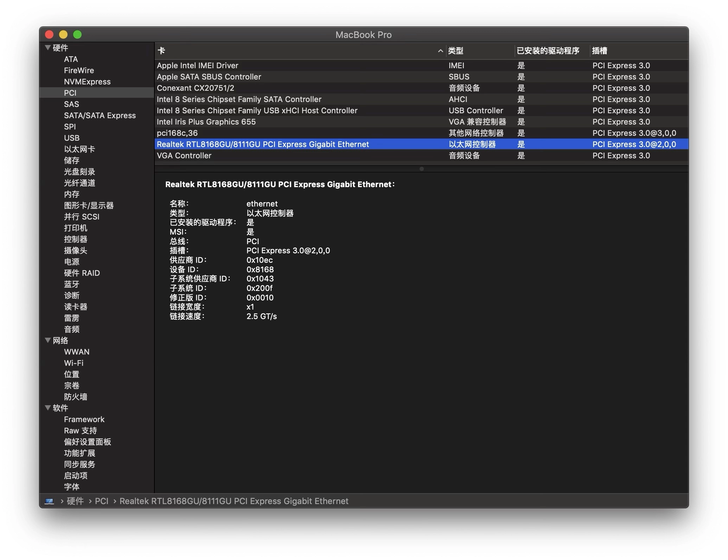Select the VGA Controller row
This screenshot has width=728, height=560.
(421, 155)
